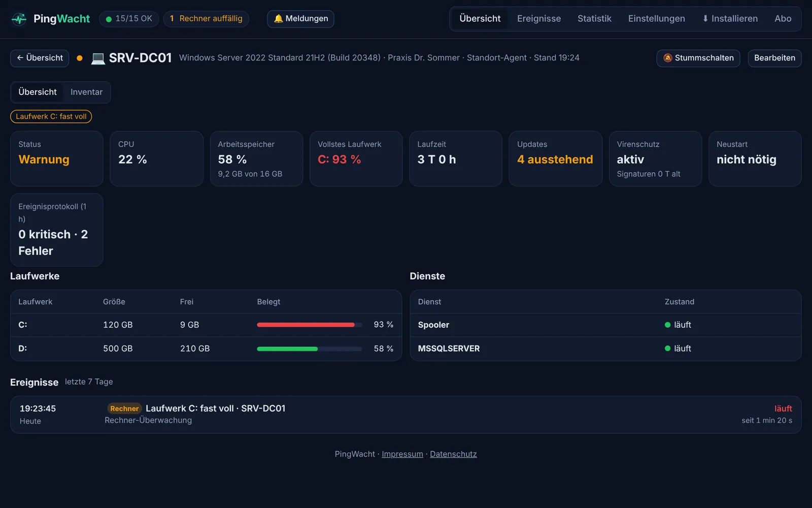The width and height of the screenshot is (812, 508).
Task: Select the Übersicht top navigation tab
Action: pyautogui.click(x=480, y=19)
